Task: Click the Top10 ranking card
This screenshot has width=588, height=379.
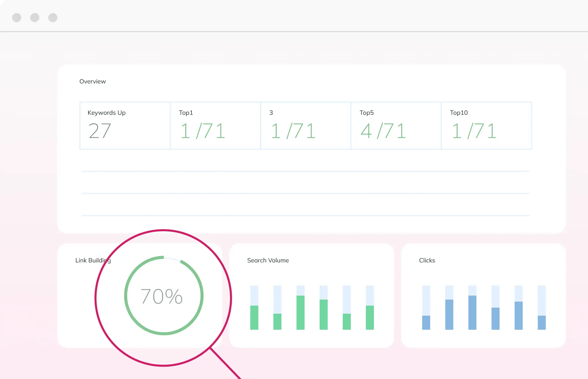Action: [x=486, y=126]
